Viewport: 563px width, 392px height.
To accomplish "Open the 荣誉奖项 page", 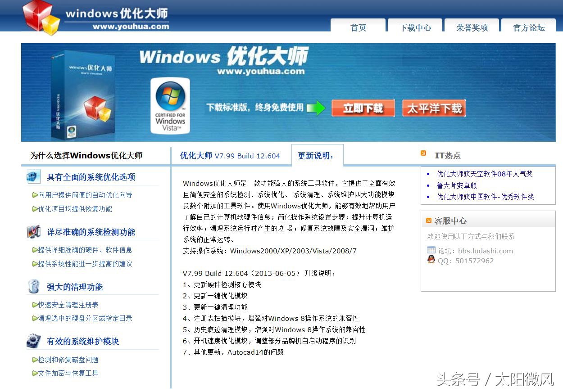I will (472, 27).
